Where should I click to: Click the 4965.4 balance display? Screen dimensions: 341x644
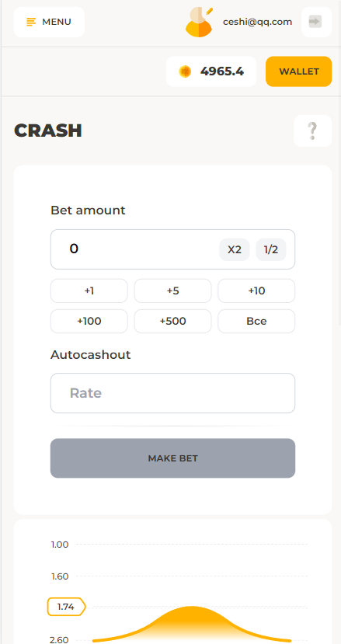coord(222,72)
